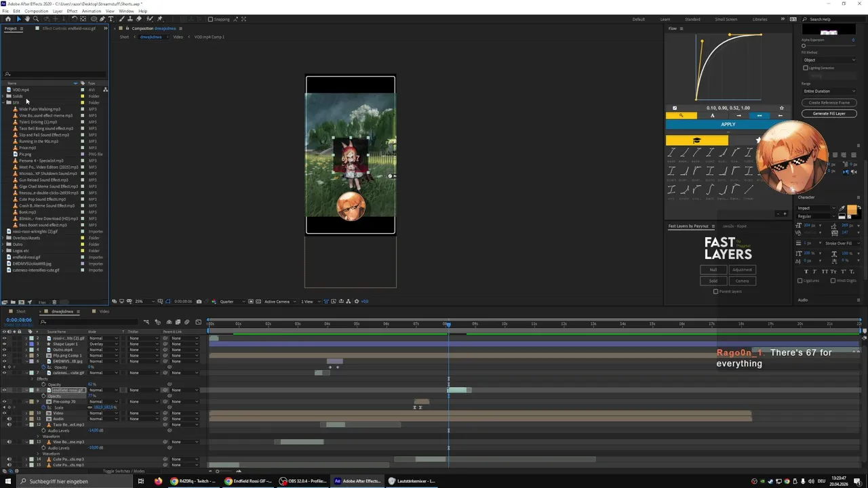Image resolution: width=868 pixels, height=488 pixels.
Task: Open the Impact font family dropdown
Action: coord(816,208)
